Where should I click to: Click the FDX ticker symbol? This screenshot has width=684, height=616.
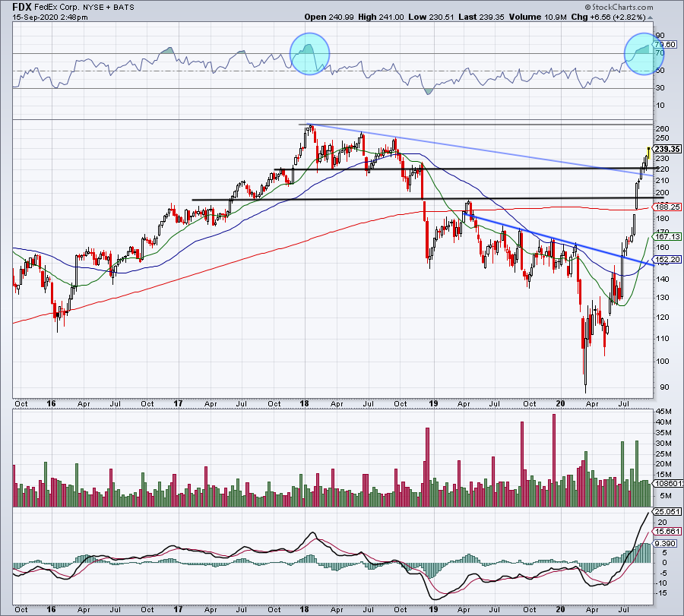click(x=22, y=7)
